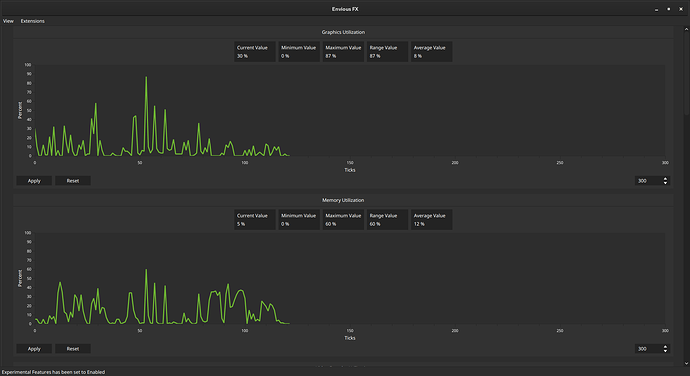The width and height of the screenshot is (690, 376).
Task: Maximize the Envious FX window
Action: click(x=668, y=9)
